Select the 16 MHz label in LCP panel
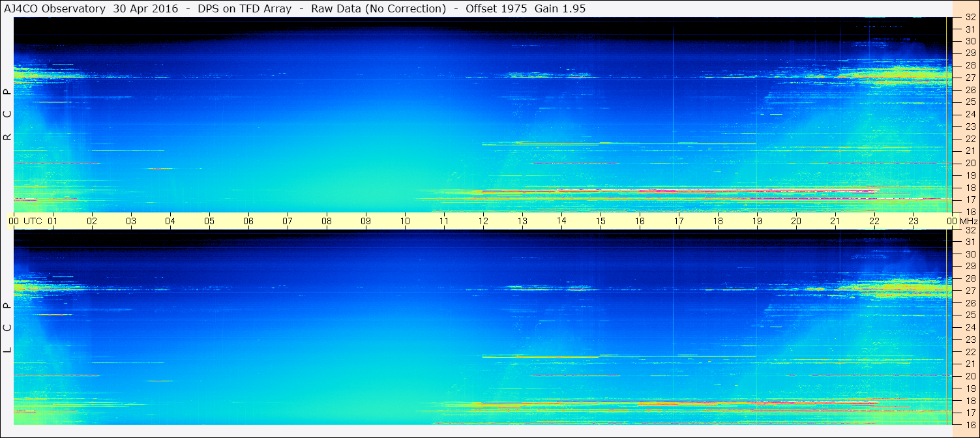The image size is (980, 438). (970, 424)
